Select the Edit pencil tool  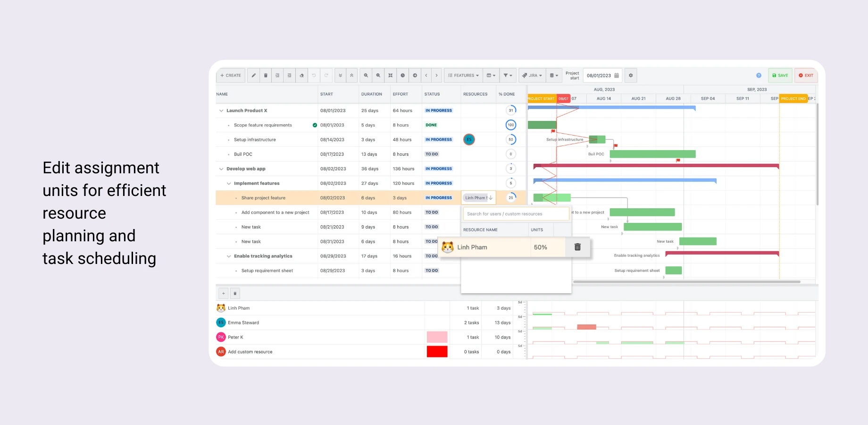pyautogui.click(x=253, y=75)
